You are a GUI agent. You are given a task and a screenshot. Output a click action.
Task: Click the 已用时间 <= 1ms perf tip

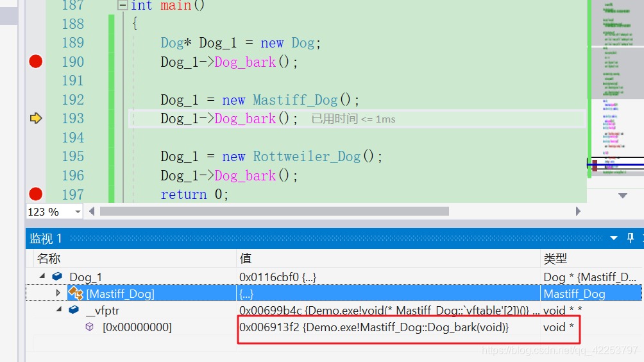pos(353,119)
